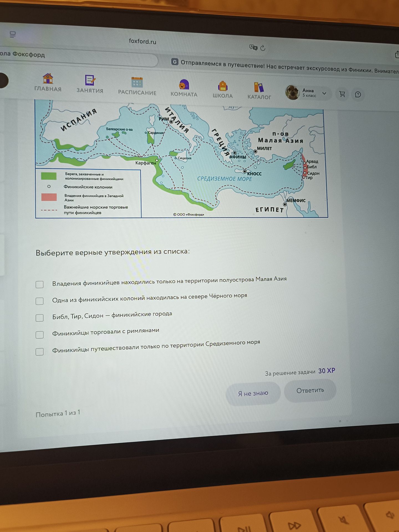This screenshot has width=399, height=532.
Task: Click the Анна profile avatar
Action: pyautogui.click(x=292, y=92)
